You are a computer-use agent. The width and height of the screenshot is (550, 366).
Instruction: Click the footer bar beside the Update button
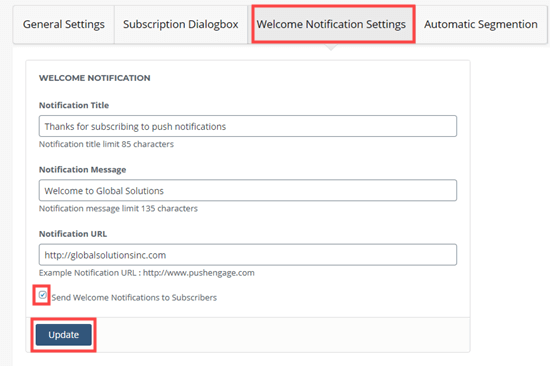pos(281,335)
